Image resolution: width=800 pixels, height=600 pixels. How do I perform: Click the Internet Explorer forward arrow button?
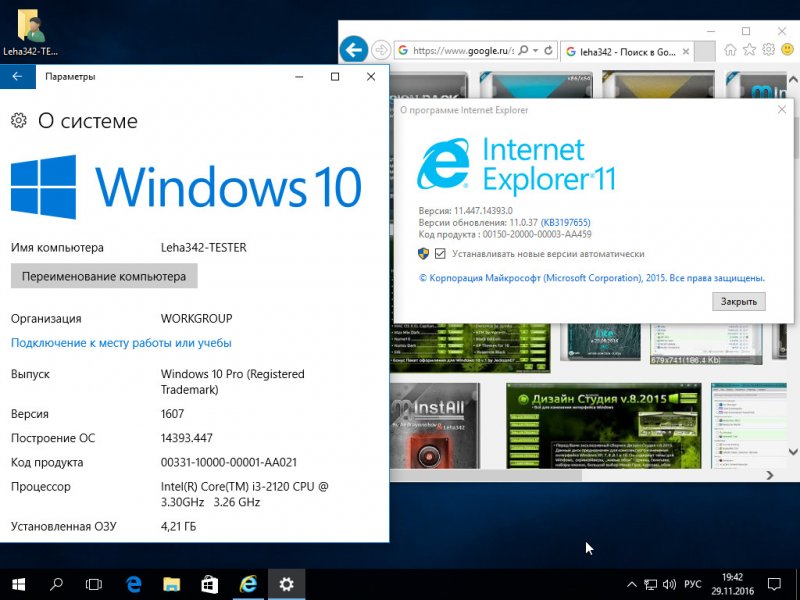coord(381,51)
